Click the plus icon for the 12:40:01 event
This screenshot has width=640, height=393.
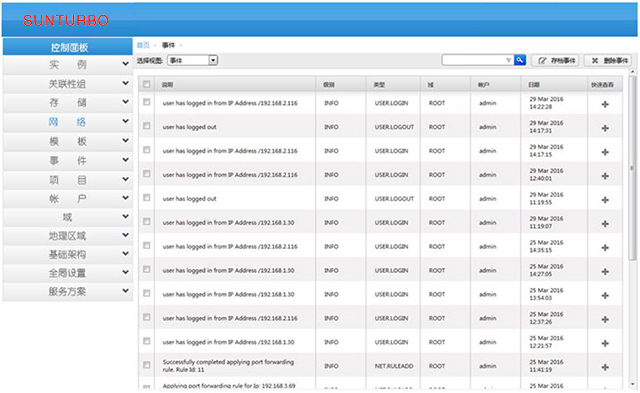tap(605, 176)
